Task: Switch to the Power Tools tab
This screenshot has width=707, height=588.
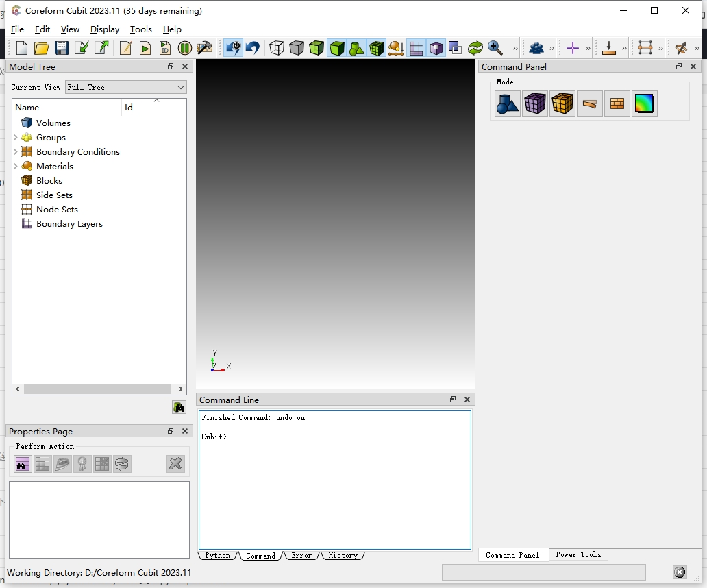Action: [x=578, y=554]
